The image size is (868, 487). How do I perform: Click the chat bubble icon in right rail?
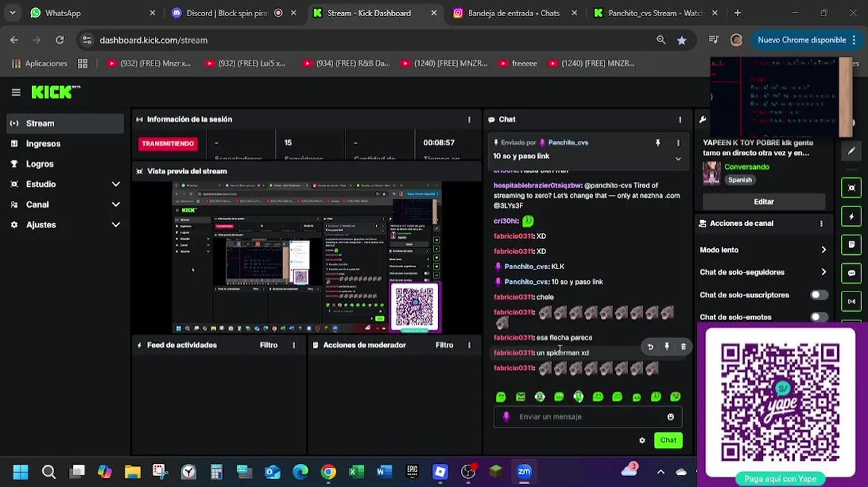tap(852, 273)
